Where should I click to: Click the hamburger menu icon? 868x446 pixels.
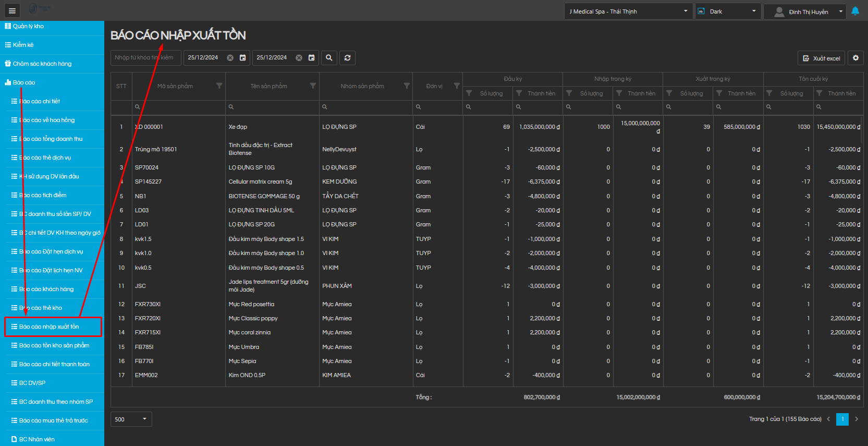click(x=12, y=11)
